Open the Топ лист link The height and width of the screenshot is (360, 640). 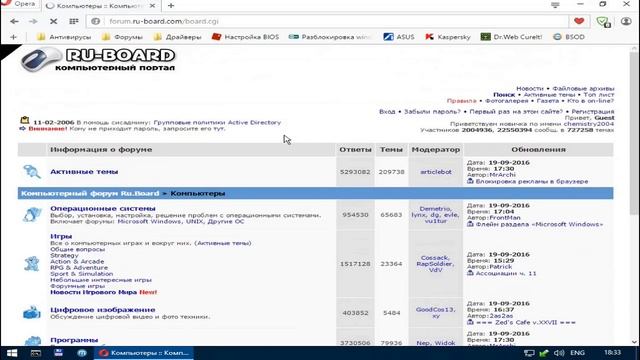599,95
